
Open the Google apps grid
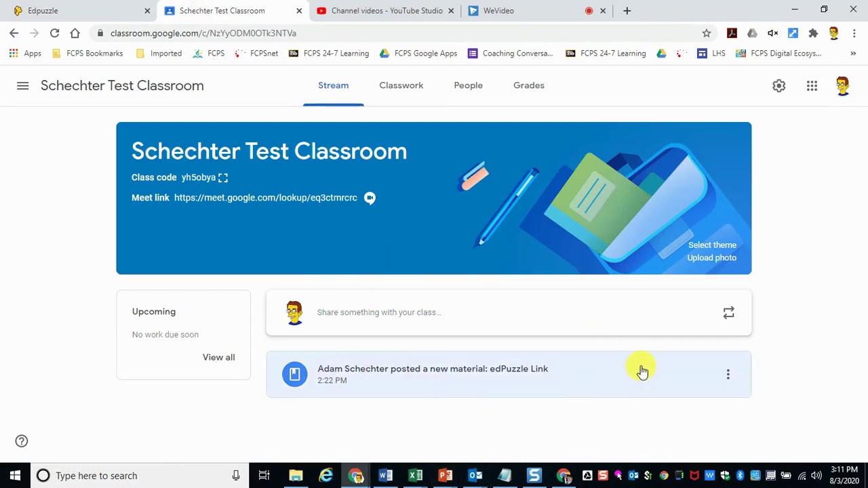812,85
